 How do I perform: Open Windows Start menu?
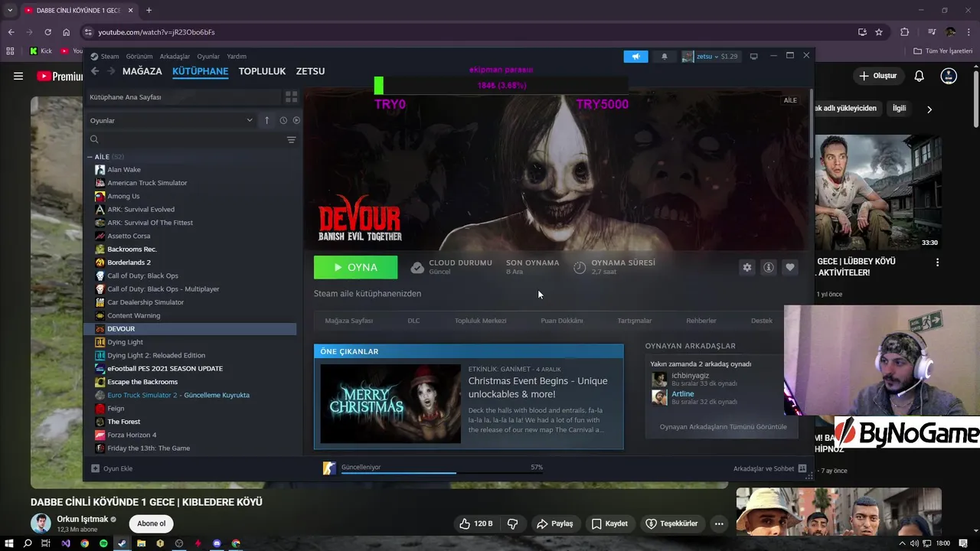[8, 543]
